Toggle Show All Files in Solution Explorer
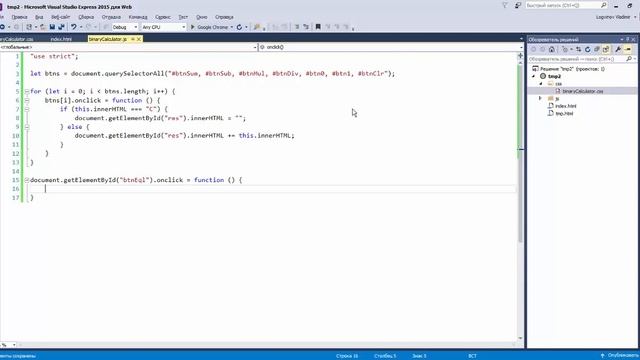Viewport: 640px width, 360px height. tap(606, 49)
